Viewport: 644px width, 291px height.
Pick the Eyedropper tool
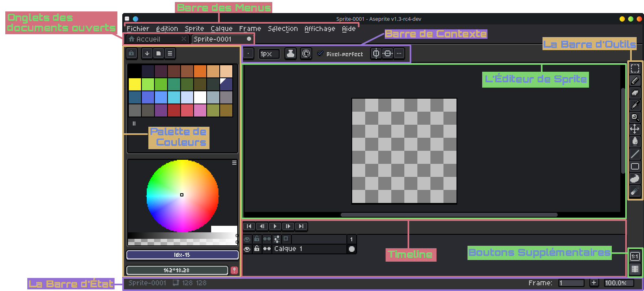coord(635,105)
